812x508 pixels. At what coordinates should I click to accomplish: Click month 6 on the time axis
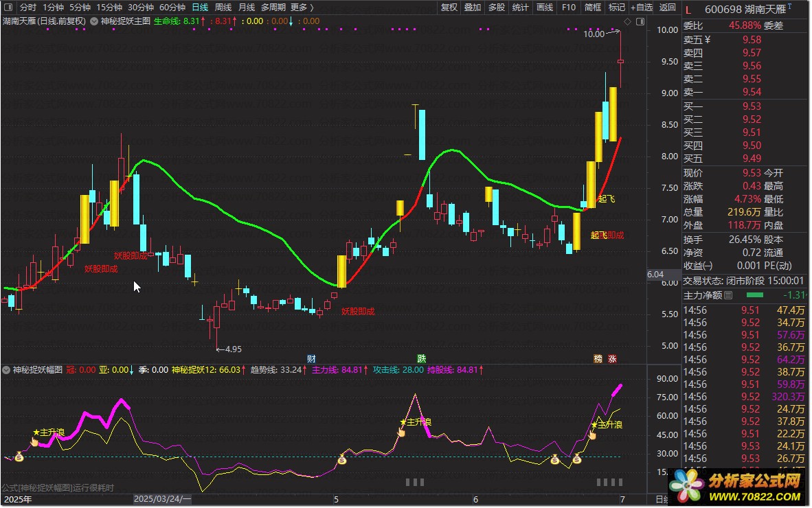[x=475, y=500]
